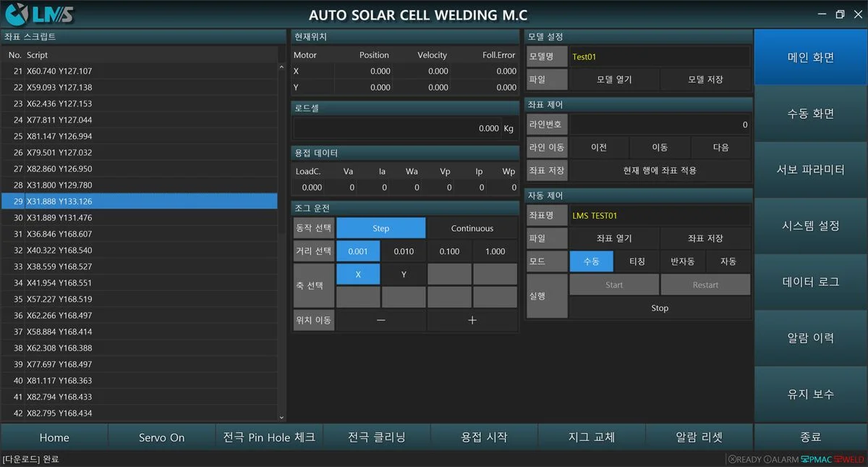868x467 pixels.
Task: Go to 서보 파라미터 screen
Action: pyautogui.click(x=810, y=169)
